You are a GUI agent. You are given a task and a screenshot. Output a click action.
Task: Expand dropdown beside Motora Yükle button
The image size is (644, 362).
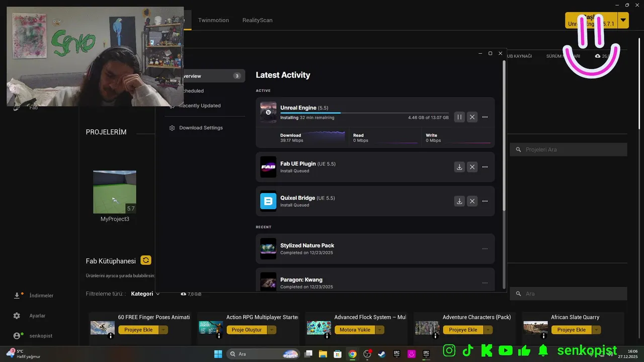click(380, 330)
